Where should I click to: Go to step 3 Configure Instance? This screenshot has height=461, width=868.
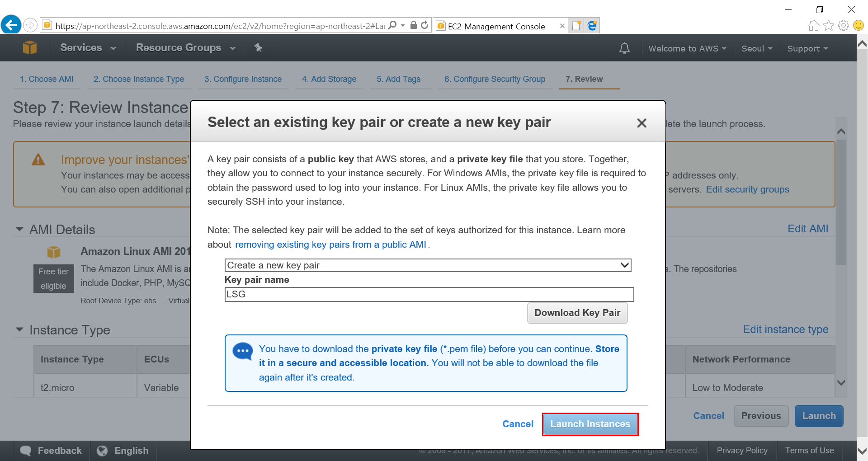(243, 79)
